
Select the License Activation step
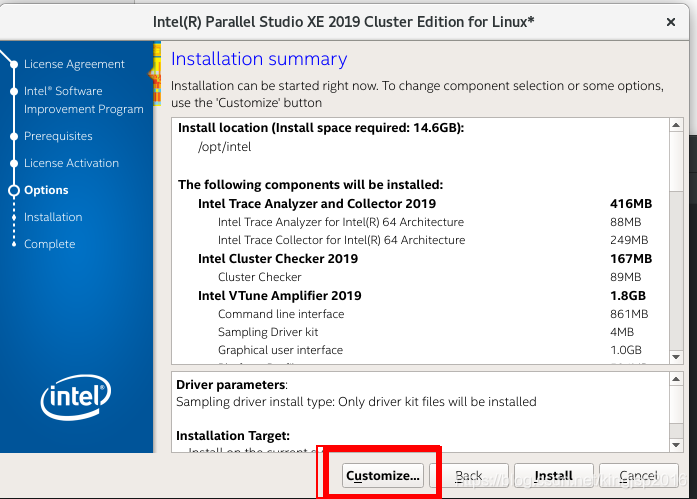[x=72, y=163]
